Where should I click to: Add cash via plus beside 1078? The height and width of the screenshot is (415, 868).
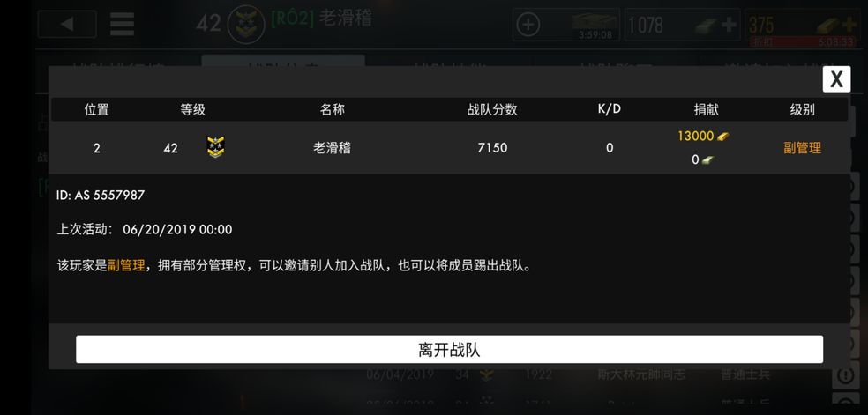[729, 25]
